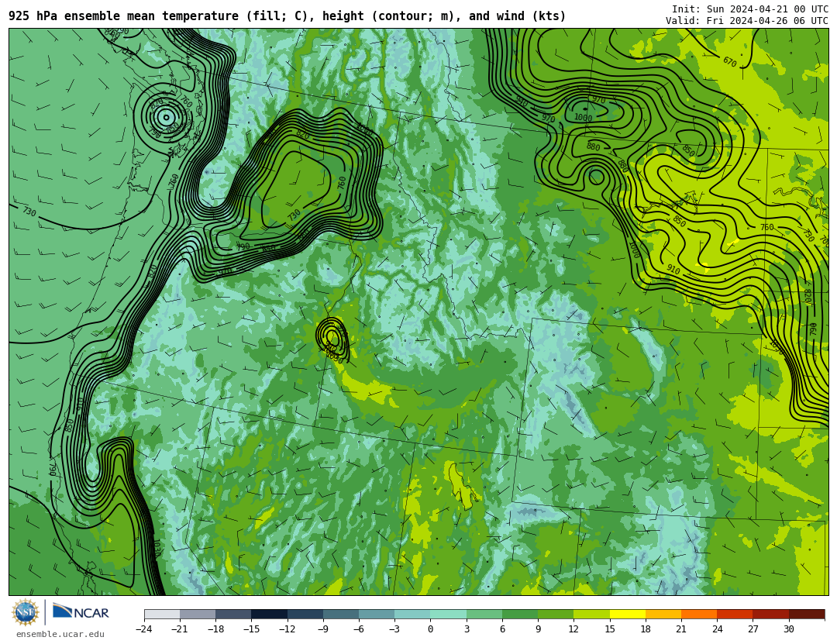The image size is (837, 644).
Task: Click the -18 to -15 colorbar swatch
Action: (234, 614)
